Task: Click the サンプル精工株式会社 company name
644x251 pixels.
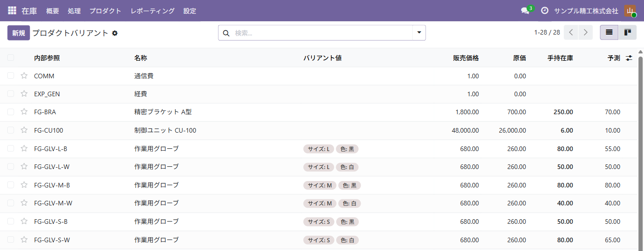Action: tap(586, 11)
